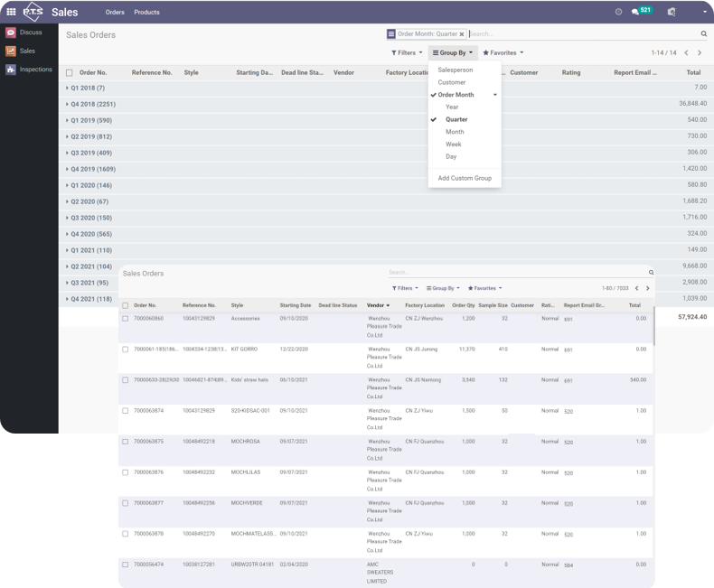Click the overlay list vertical scrollbar
The height and width of the screenshot is (588, 714).
653,326
